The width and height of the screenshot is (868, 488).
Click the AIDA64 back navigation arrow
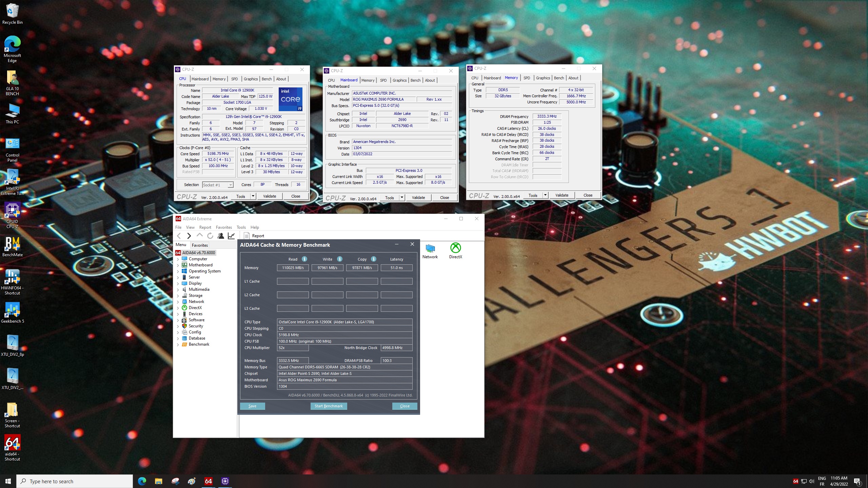point(179,236)
